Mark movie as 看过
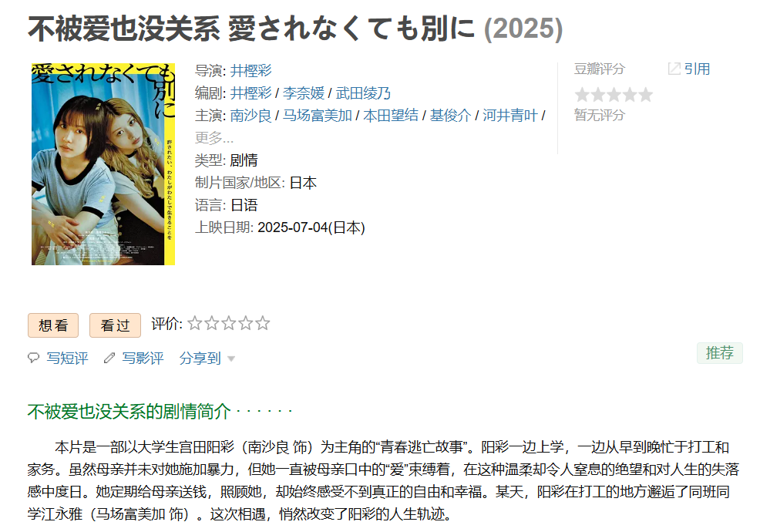760x532 pixels. [x=115, y=325]
